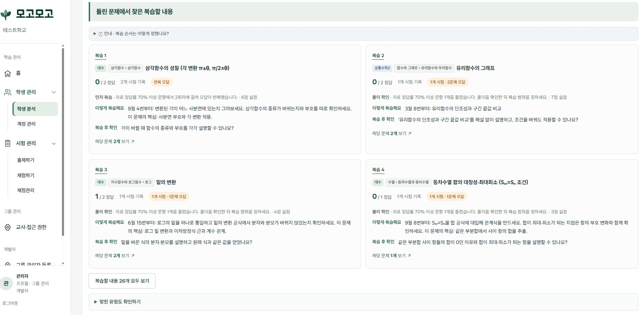Screen dimensions: 644x315
Task: Select 채점하기 in the sidebar
Action: 26,175
